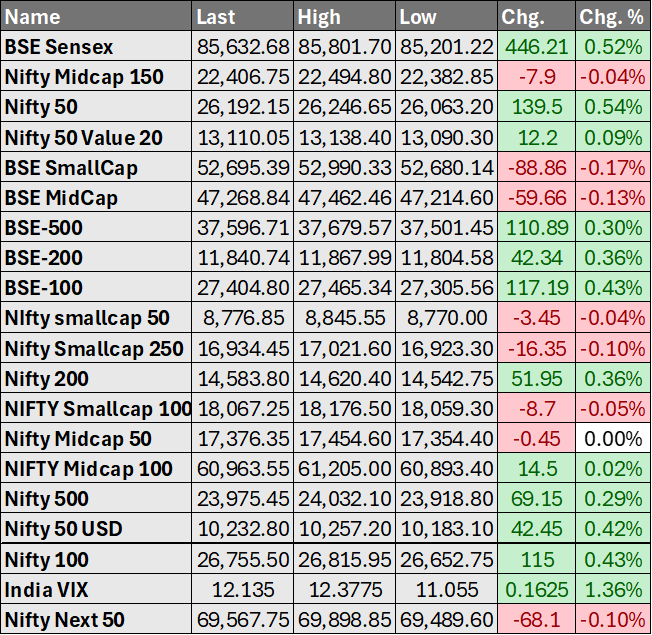Select Nifty Midcap 150 percent change cell
The image size is (652, 635).
(x=612, y=77)
